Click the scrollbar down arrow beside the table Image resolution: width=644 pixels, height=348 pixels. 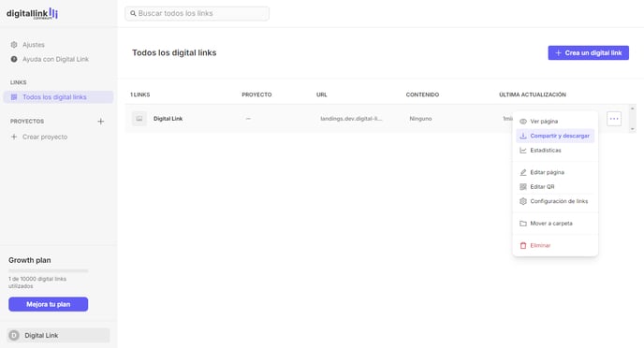(x=633, y=129)
